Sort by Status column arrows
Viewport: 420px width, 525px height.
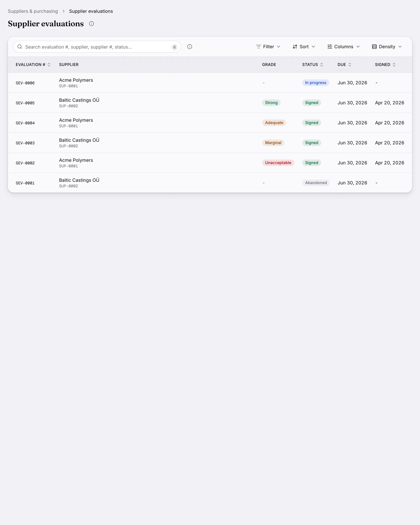click(322, 64)
